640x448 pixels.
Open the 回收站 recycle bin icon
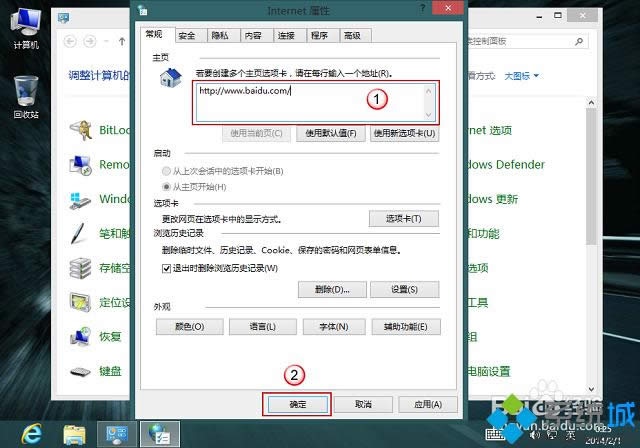click(x=26, y=98)
